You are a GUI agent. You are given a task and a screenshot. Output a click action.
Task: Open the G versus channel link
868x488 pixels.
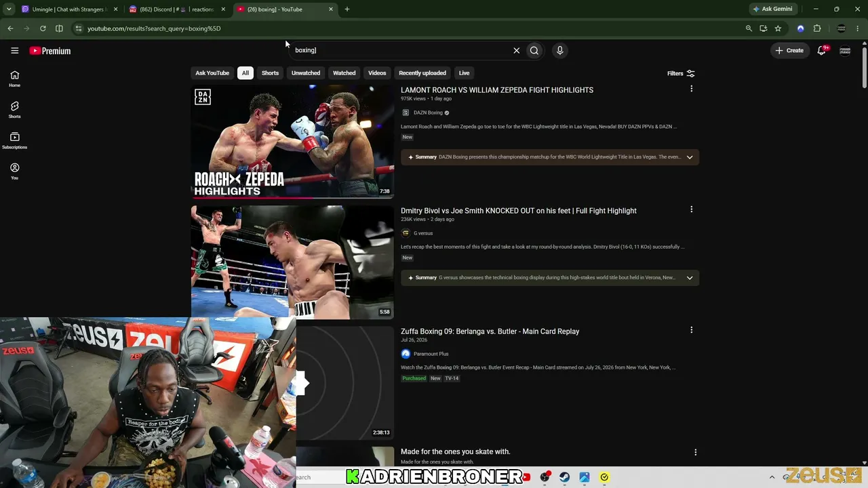click(423, 233)
